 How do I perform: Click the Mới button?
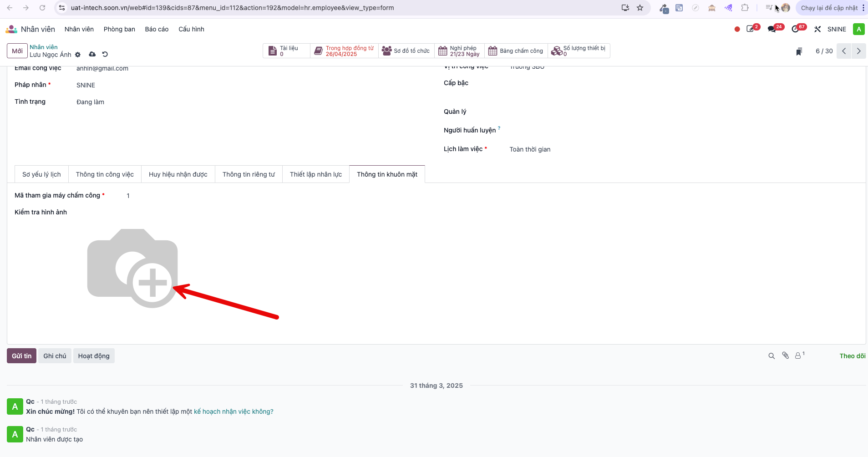pos(17,51)
